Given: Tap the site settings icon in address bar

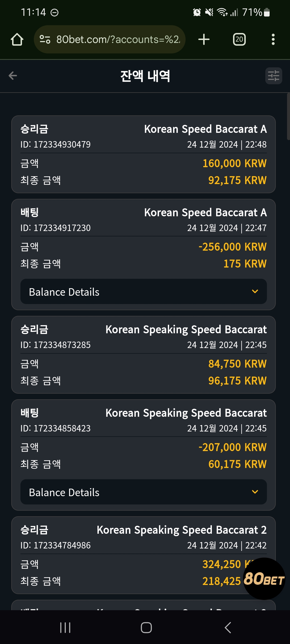Looking at the screenshot, I should pos(45,39).
